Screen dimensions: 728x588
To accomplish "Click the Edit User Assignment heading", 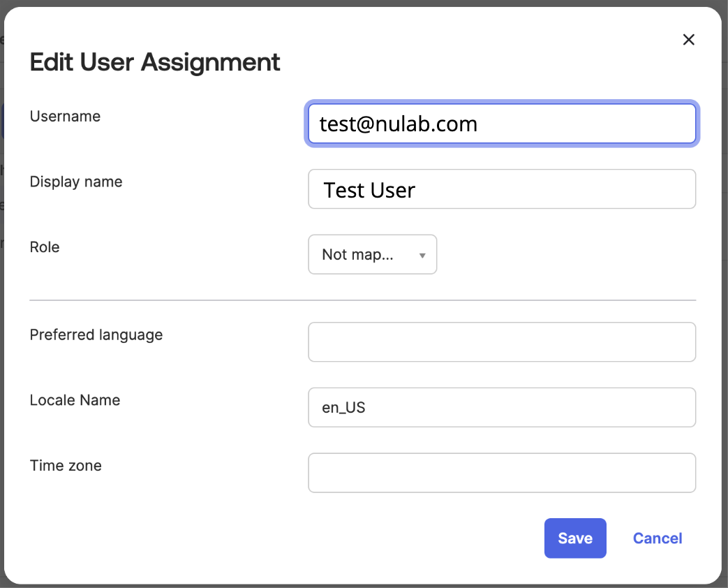I will pos(155,62).
